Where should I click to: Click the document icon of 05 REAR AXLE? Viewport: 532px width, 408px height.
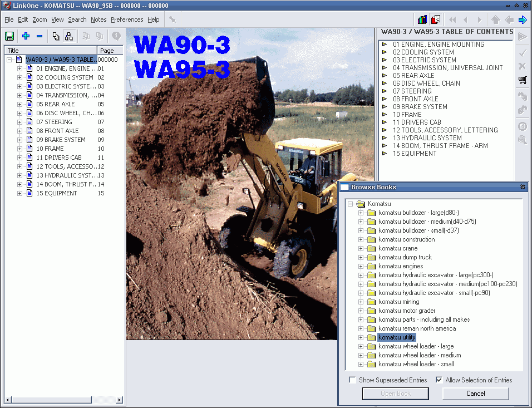tap(30, 104)
